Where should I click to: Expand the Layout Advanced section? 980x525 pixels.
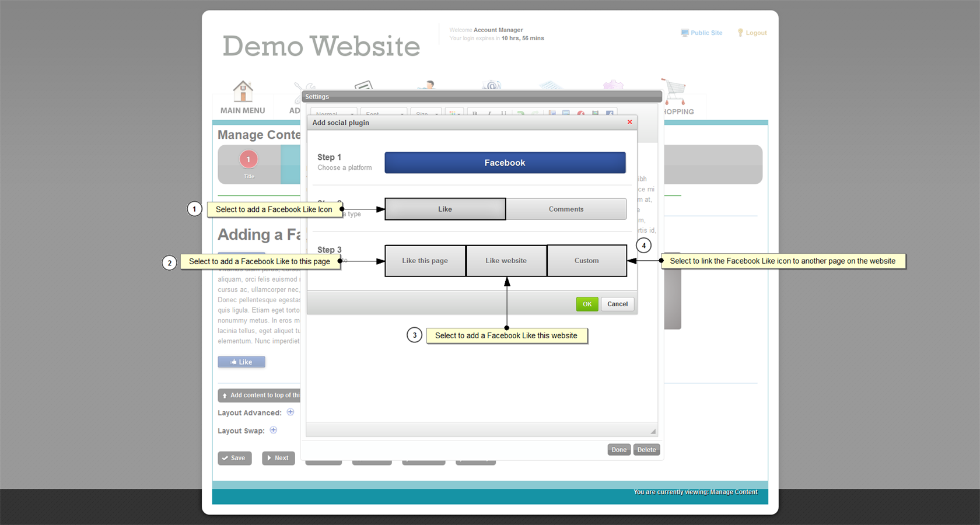(290, 412)
